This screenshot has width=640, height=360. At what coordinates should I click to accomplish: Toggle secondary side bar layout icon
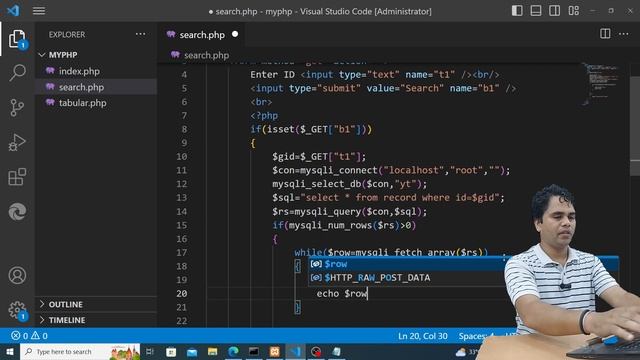click(x=555, y=11)
